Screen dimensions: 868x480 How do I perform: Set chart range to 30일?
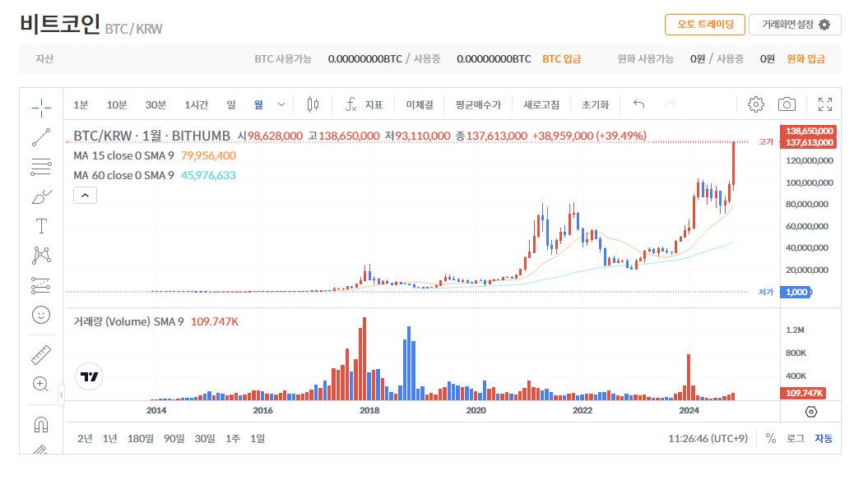pyautogui.click(x=205, y=439)
